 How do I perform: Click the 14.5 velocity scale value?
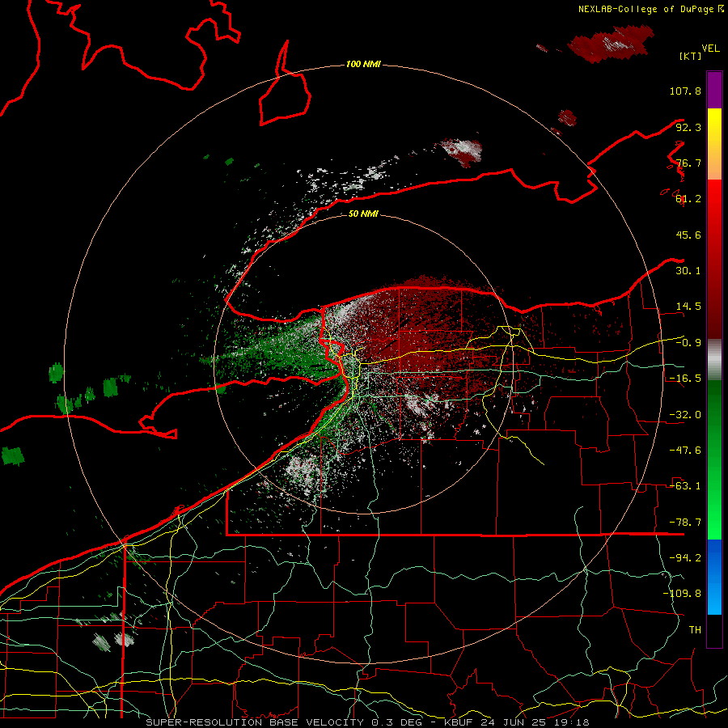point(688,307)
